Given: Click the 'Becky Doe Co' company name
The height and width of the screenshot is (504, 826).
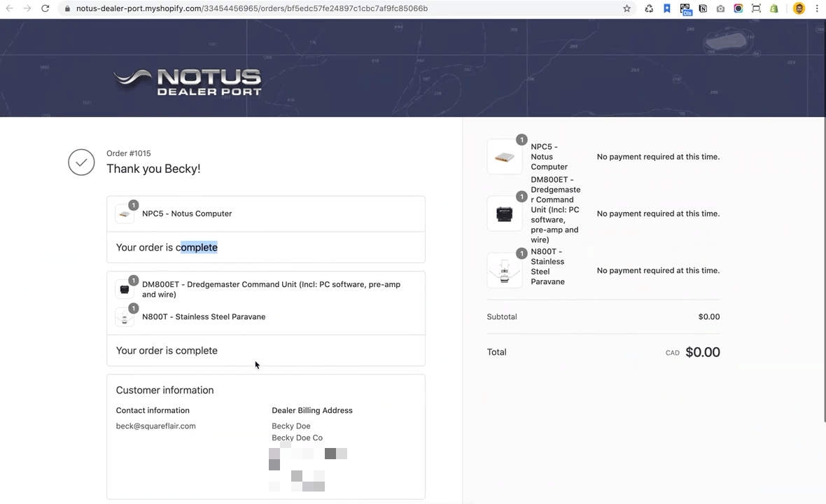Looking at the screenshot, I should coord(297,437).
